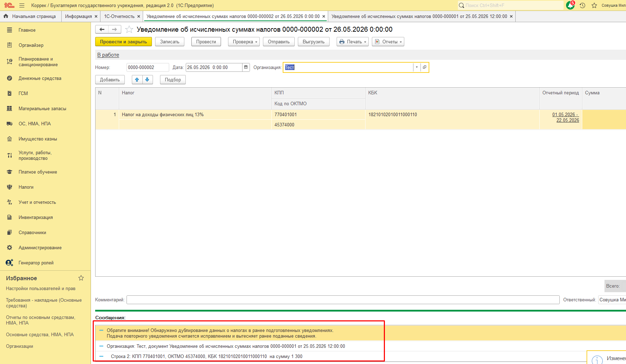Select the КПП cell 770401001
626x364 pixels.
[318, 115]
